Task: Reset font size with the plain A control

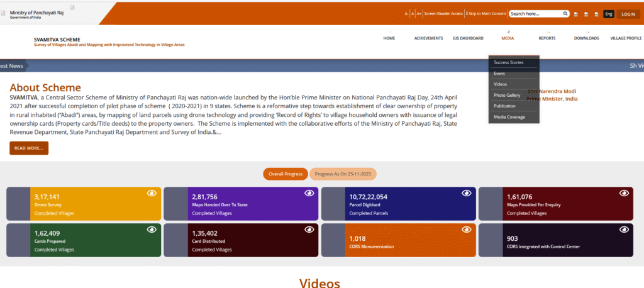Action: pos(413,14)
